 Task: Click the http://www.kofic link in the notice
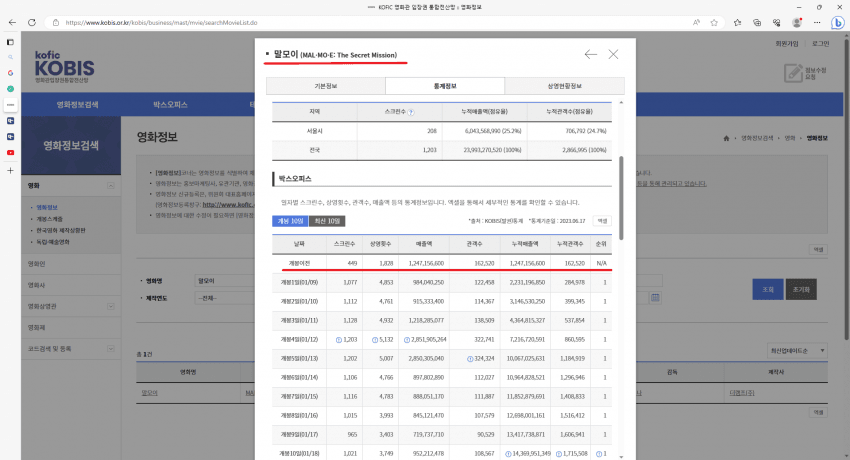coord(228,205)
